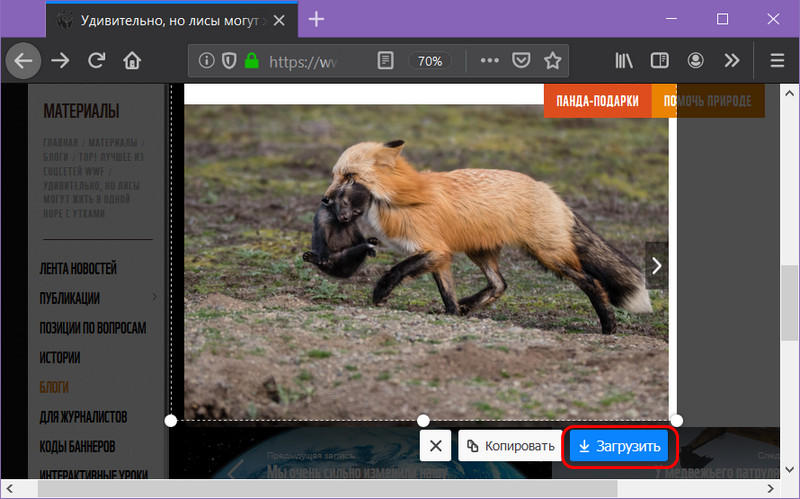Click the horizontal scrollbar thumb
The width and height of the screenshot is (800, 499).
click(328, 489)
